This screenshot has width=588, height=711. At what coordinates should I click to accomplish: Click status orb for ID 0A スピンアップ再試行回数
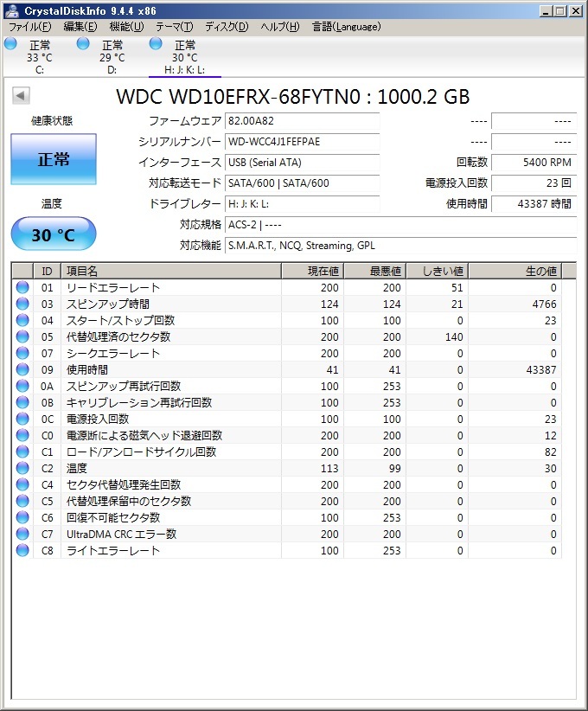click(x=22, y=386)
